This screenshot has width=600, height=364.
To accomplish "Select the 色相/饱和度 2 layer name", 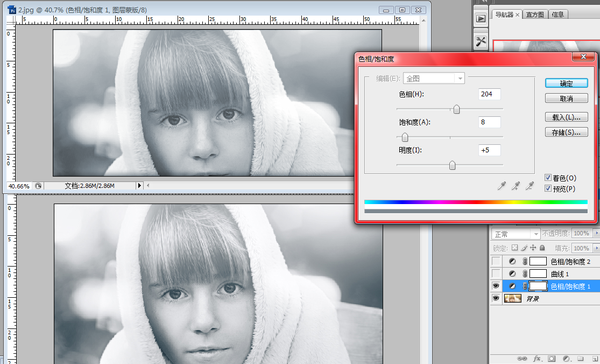I will coord(570,261).
